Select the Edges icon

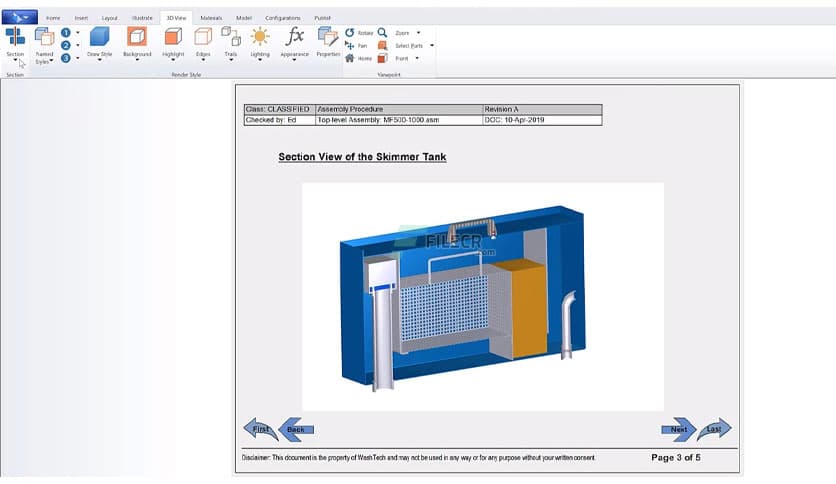(203, 37)
